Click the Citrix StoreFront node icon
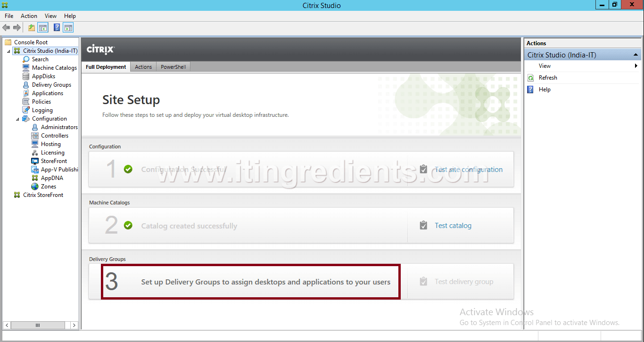 coord(17,195)
